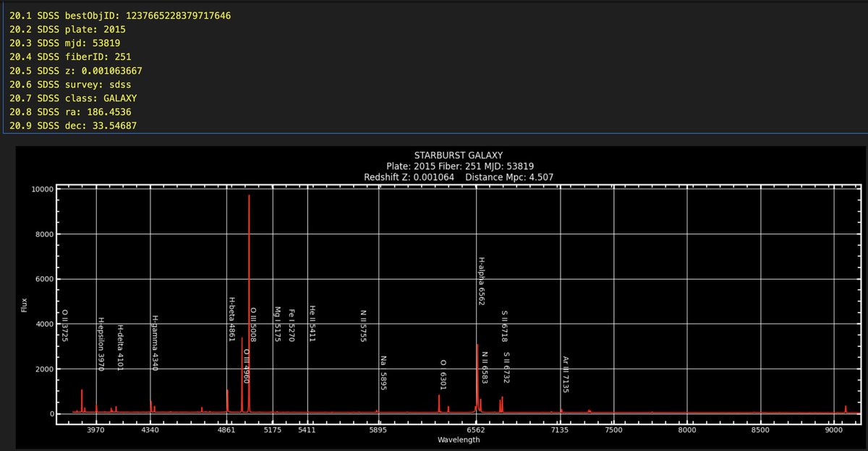868x451 pixels.
Task: Select the line '20.2 SDSS plate: 2015'
Action: 67,30
